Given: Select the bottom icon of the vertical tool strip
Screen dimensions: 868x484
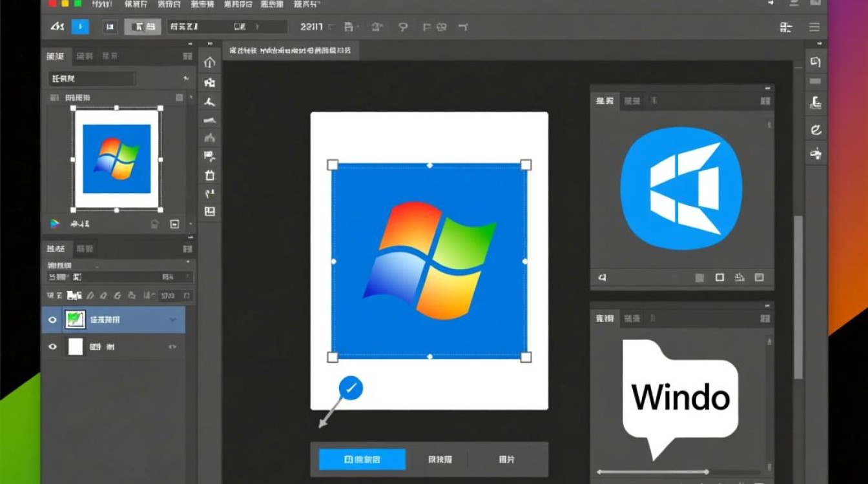Looking at the screenshot, I should (209, 212).
